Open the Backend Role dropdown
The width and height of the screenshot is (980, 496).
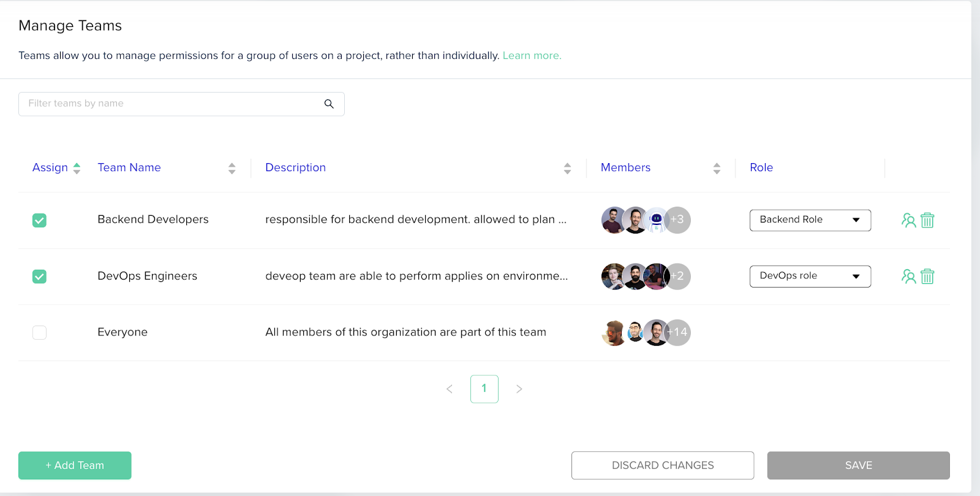point(810,220)
